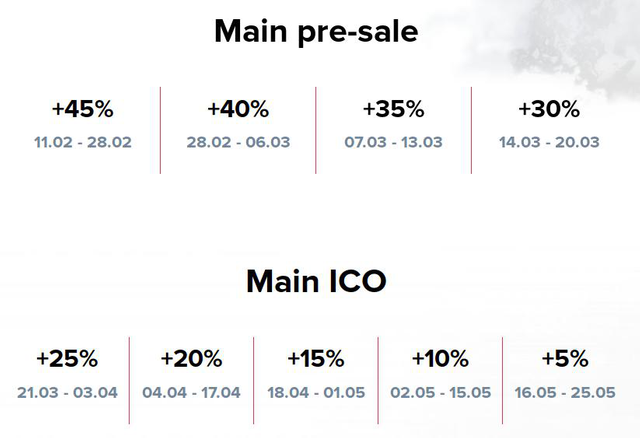Select the +30% bonus tier
Viewport: 640px width, 438px height.
point(549,109)
